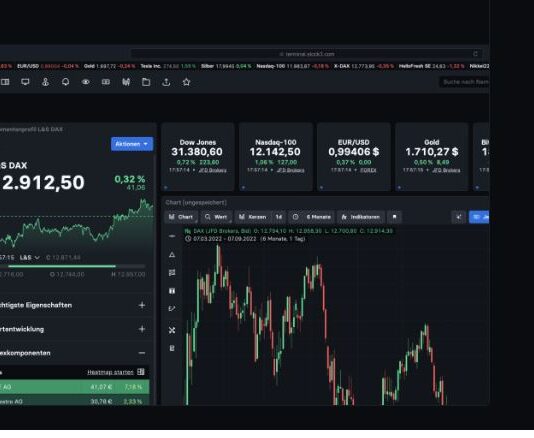Click the HelloFresh SE item in the ticker tape
Screen dimensions: 534x438
432,66
